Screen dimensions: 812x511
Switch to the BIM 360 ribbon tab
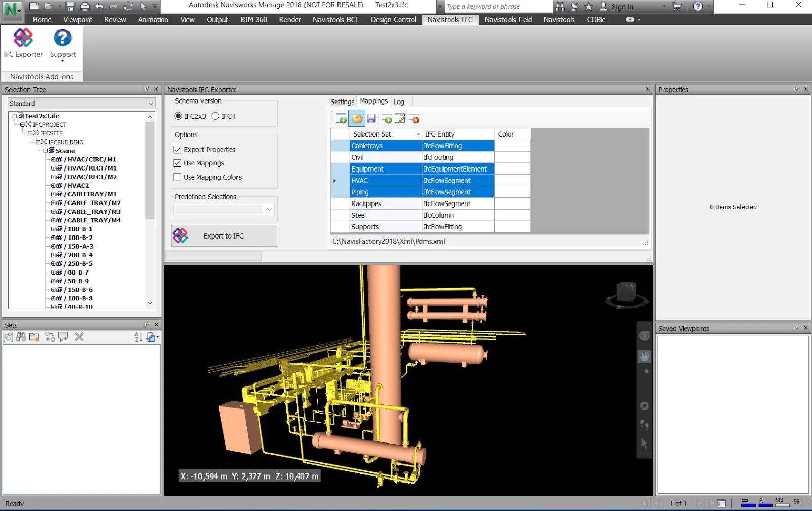pos(254,20)
